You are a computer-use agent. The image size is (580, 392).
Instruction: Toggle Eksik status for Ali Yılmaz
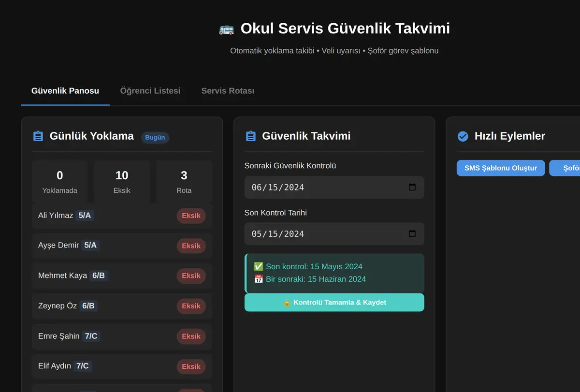(191, 216)
